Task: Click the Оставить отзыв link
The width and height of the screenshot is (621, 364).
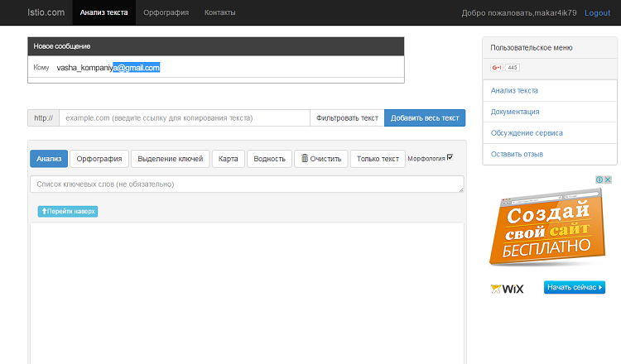Action: [x=517, y=155]
